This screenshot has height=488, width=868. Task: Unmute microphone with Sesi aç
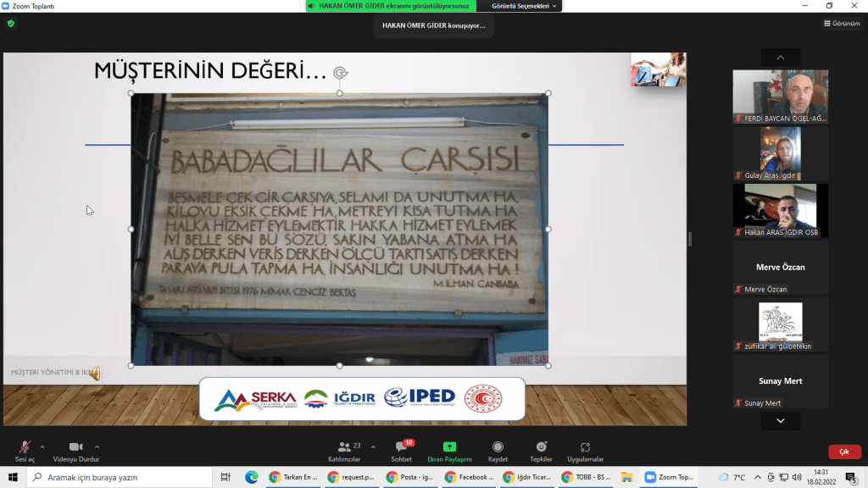25,451
